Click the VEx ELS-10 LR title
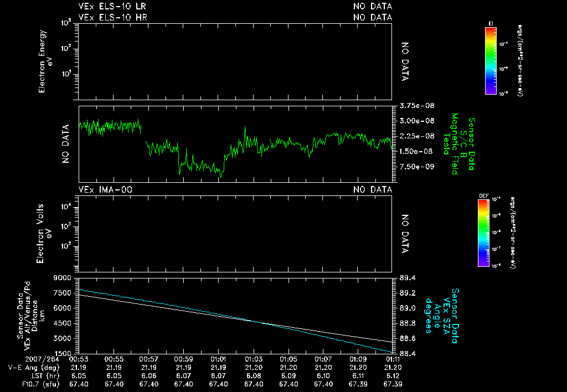 (112, 7)
